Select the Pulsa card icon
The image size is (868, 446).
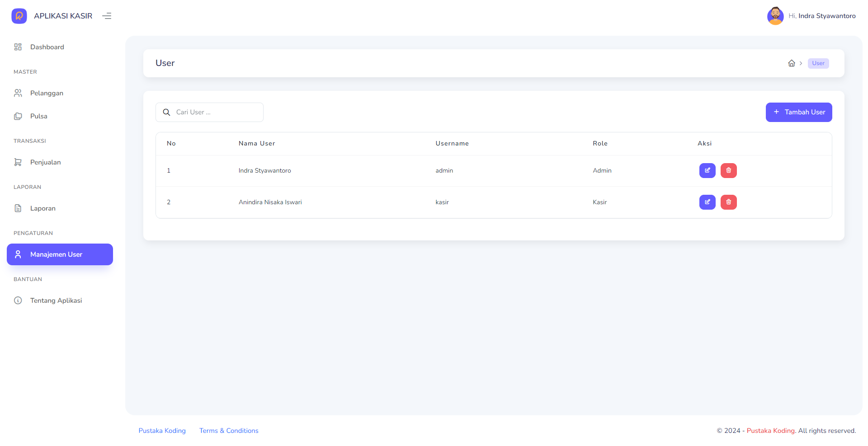(x=18, y=116)
